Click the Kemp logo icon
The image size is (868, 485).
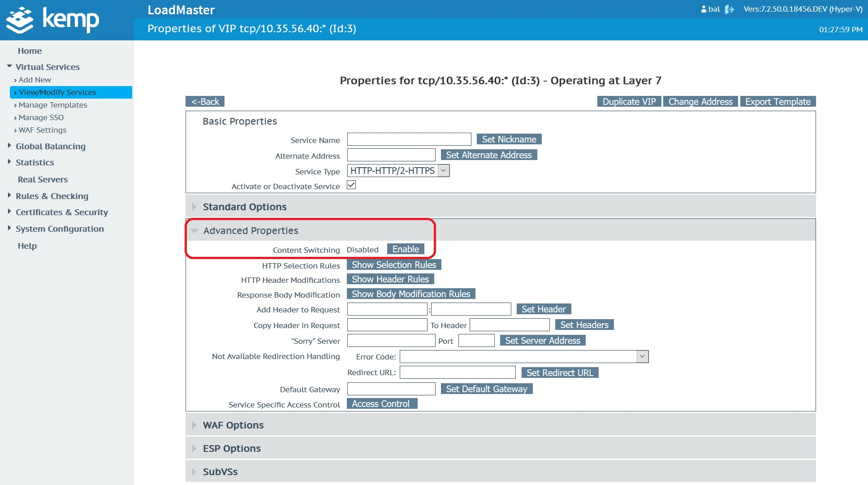(20, 20)
